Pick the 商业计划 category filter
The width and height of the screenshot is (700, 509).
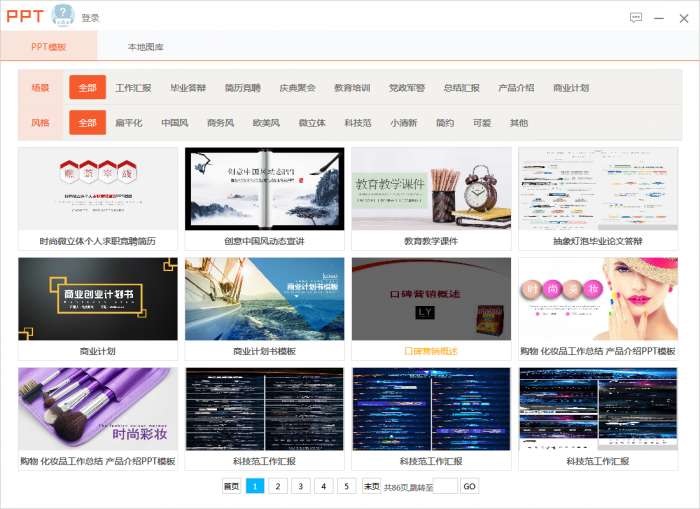(x=571, y=88)
